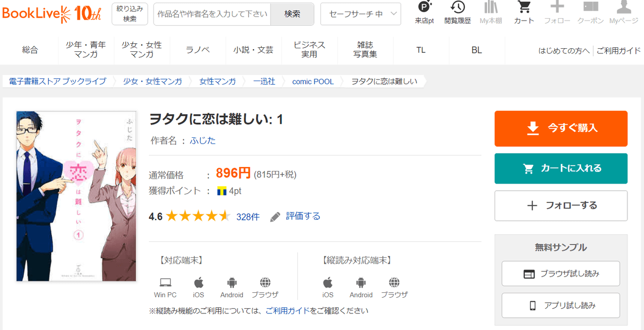Open the カート shopping cart icon
Screen dimensions: 644x330
[x=524, y=8]
